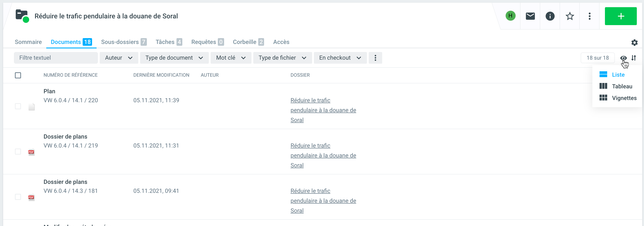
Task: Click the user avatar H
Action: click(x=510, y=16)
